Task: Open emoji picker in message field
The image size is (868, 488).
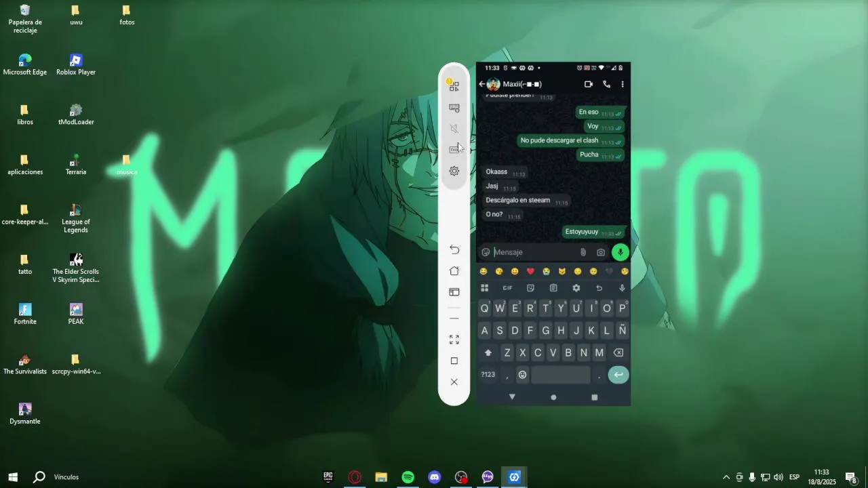Action: click(x=486, y=252)
